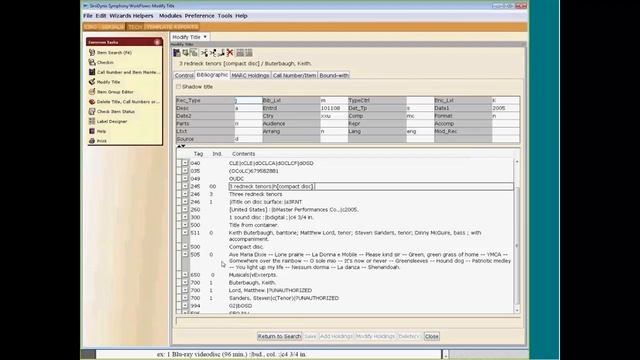Click the Return to Search button
Screen dimensions: 640x360
coord(279,336)
